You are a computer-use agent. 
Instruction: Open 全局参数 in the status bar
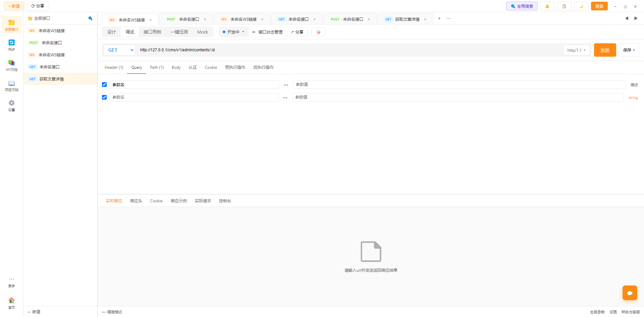(x=597, y=312)
